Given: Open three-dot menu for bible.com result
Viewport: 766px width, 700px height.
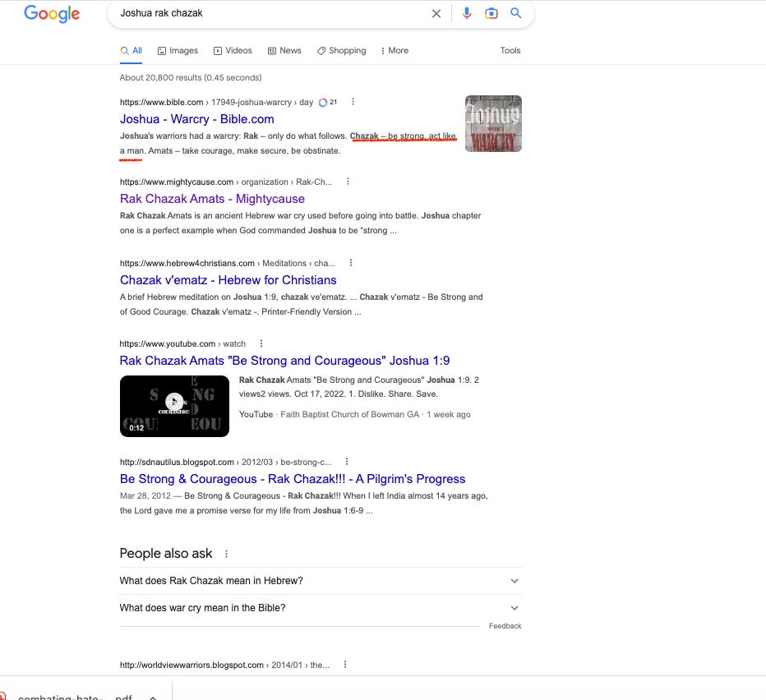Looking at the screenshot, I should [x=353, y=102].
